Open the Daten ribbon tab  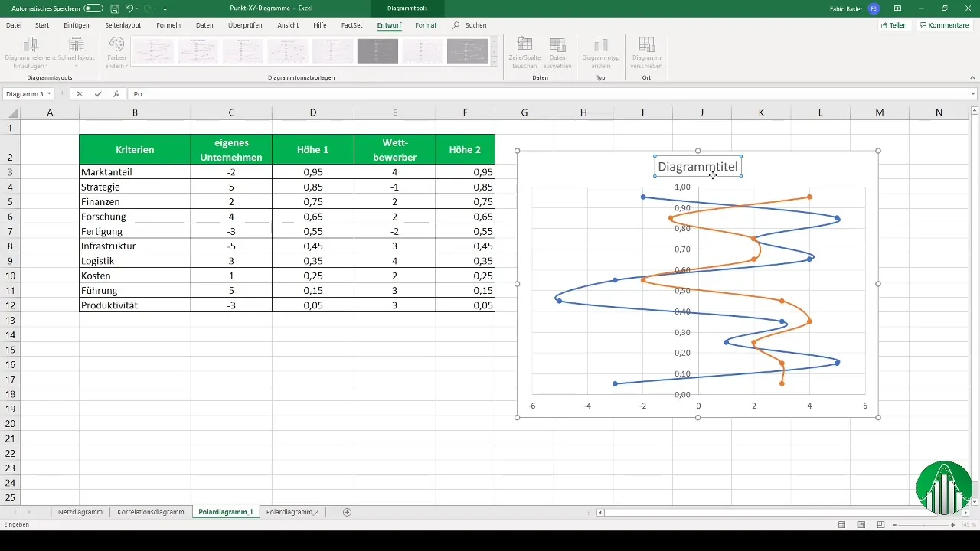[x=204, y=25]
